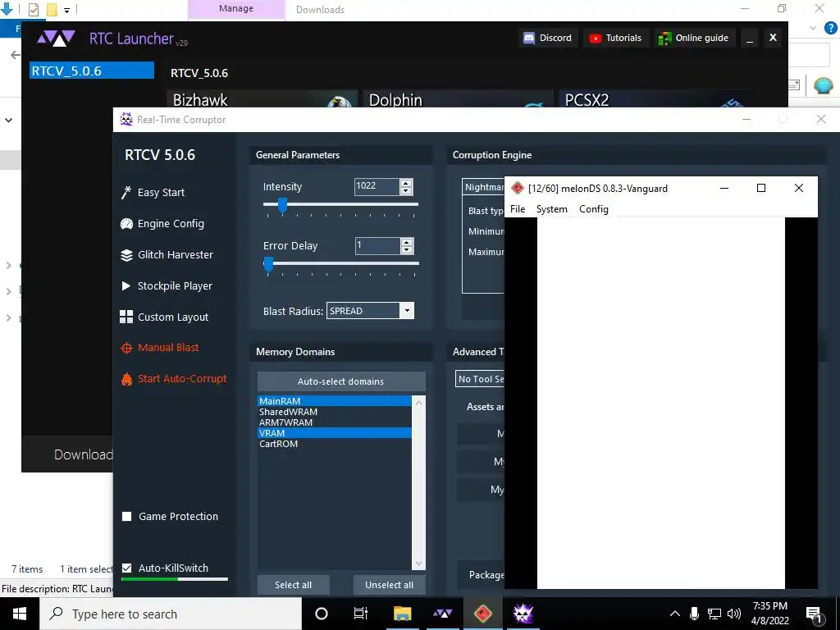Switch to Real-Time Corruptor taskbar icon
Image resolution: width=840 pixels, height=630 pixels.
(x=523, y=614)
